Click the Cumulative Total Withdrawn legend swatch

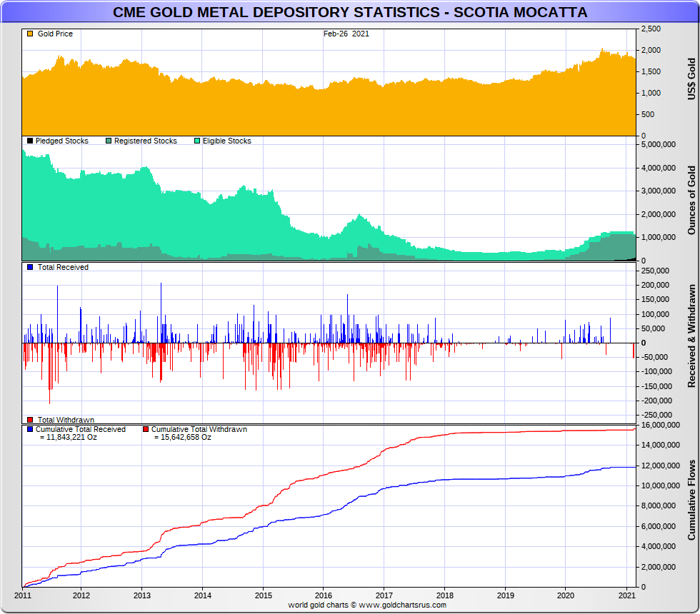tap(146, 430)
